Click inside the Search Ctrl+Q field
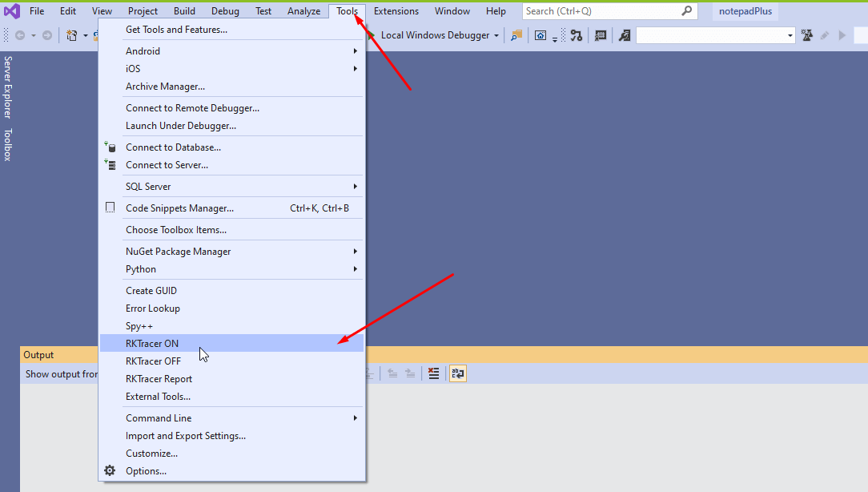 601,10
